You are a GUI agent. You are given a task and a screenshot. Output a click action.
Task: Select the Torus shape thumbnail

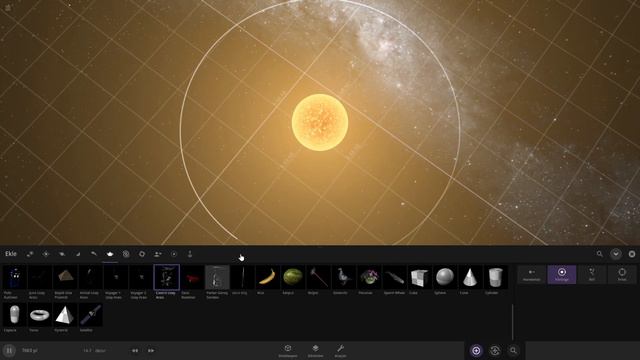click(x=40, y=315)
